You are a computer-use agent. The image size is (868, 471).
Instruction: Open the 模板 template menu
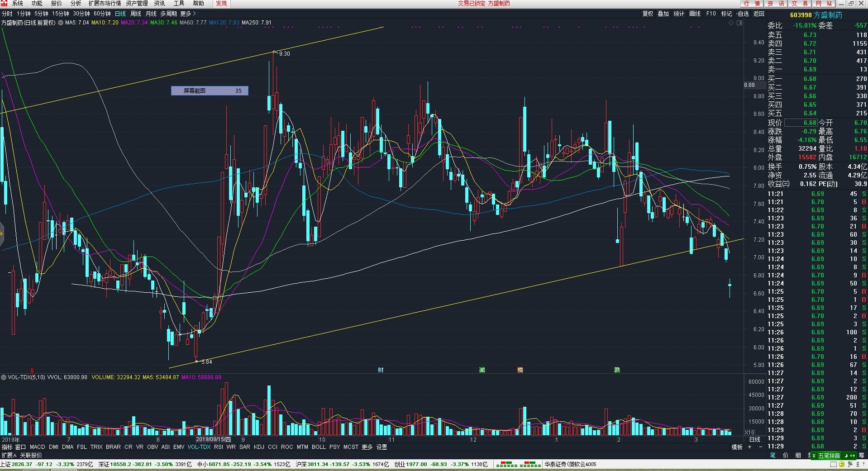[737, 447]
